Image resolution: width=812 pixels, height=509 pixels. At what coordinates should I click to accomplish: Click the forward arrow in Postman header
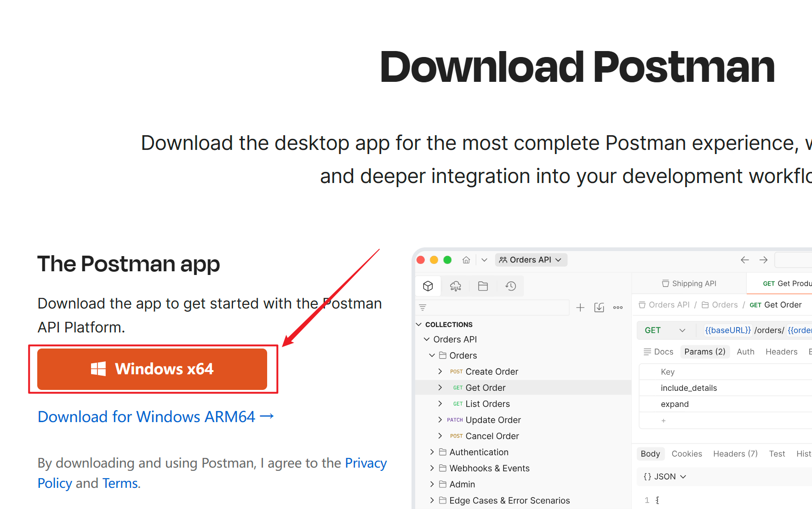point(764,260)
